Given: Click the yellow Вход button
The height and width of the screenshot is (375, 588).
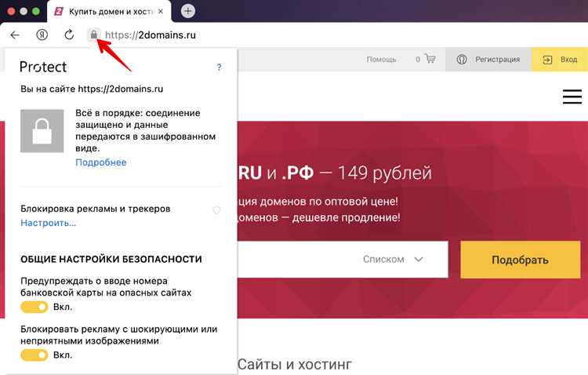Looking at the screenshot, I should tap(560, 59).
